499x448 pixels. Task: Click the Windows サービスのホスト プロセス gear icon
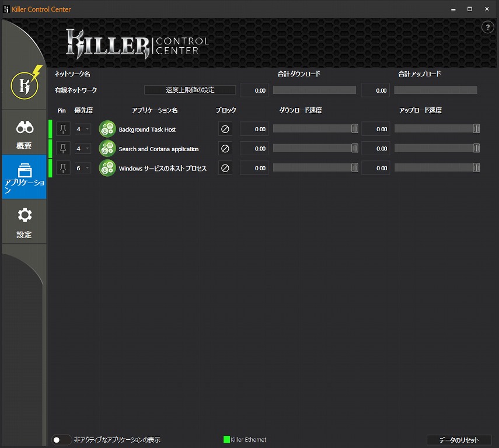click(107, 168)
